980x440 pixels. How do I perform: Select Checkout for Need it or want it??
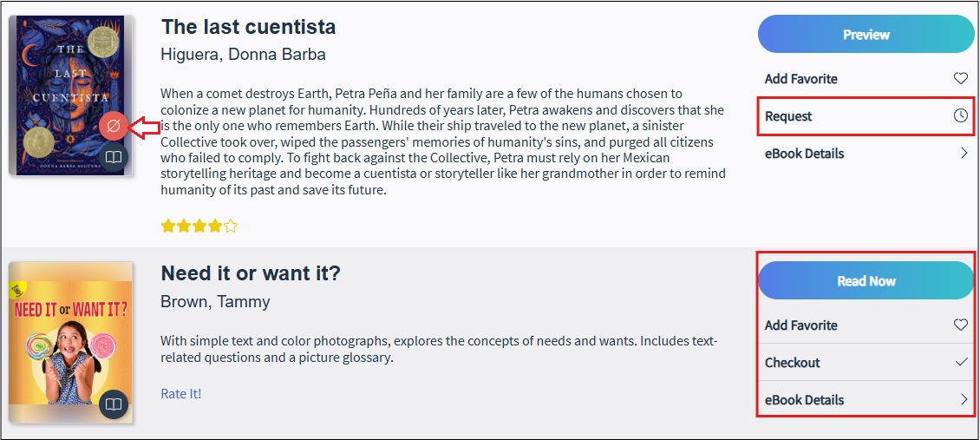866,363
